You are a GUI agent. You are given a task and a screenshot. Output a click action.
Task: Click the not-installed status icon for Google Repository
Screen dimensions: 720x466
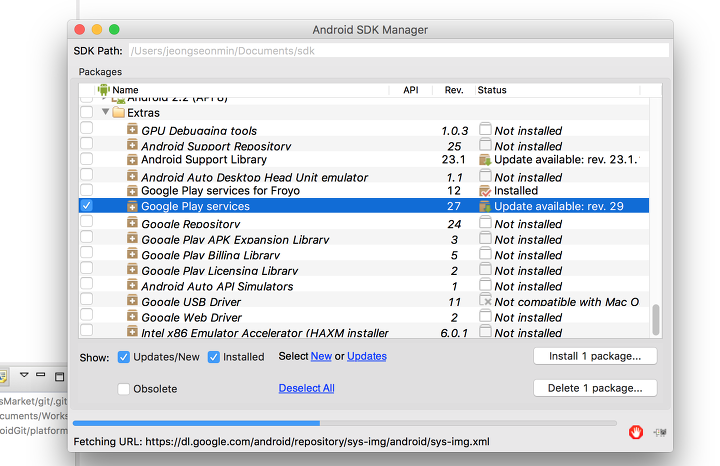[x=485, y=222]
